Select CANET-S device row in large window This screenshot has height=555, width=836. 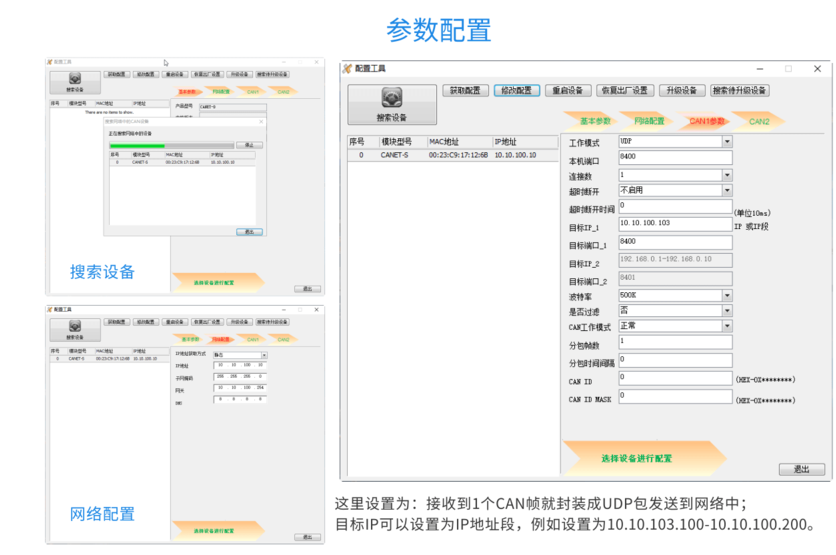point(453,155)
